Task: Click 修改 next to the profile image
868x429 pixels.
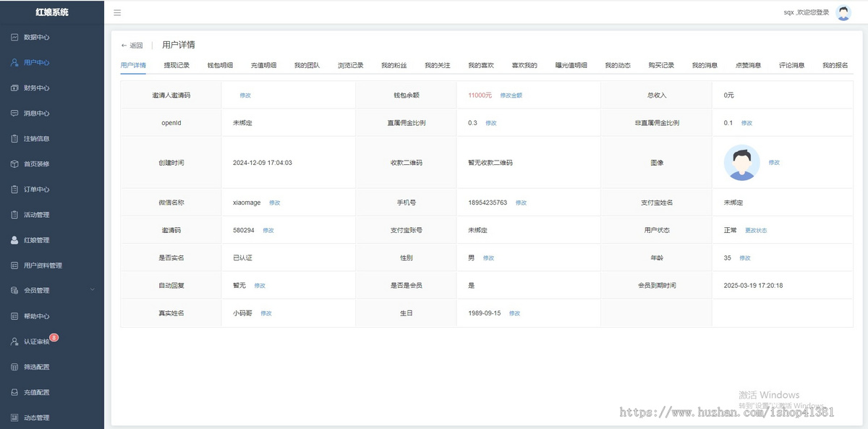Action: [x=774, y=163]
